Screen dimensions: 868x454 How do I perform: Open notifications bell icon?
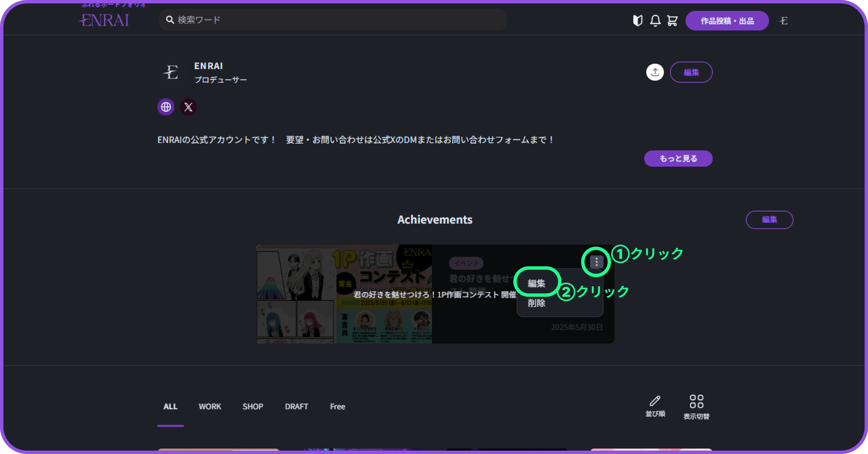coord(655,21)
